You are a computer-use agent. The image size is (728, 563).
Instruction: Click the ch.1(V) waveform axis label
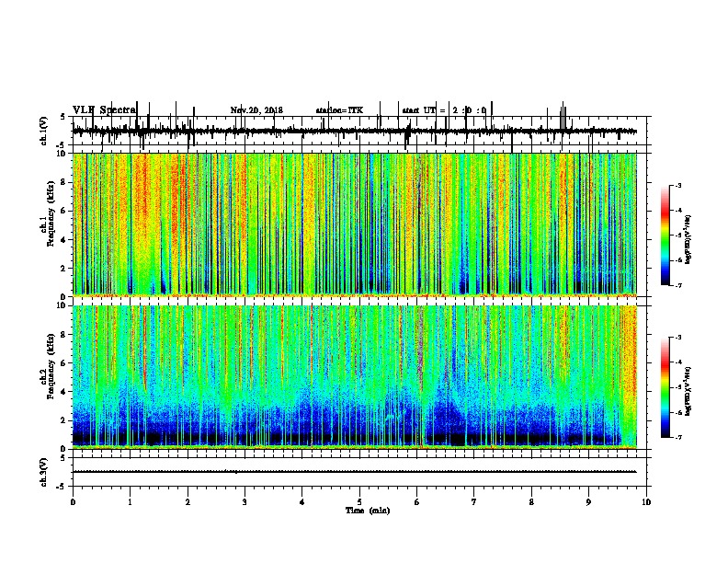(44, 131)
